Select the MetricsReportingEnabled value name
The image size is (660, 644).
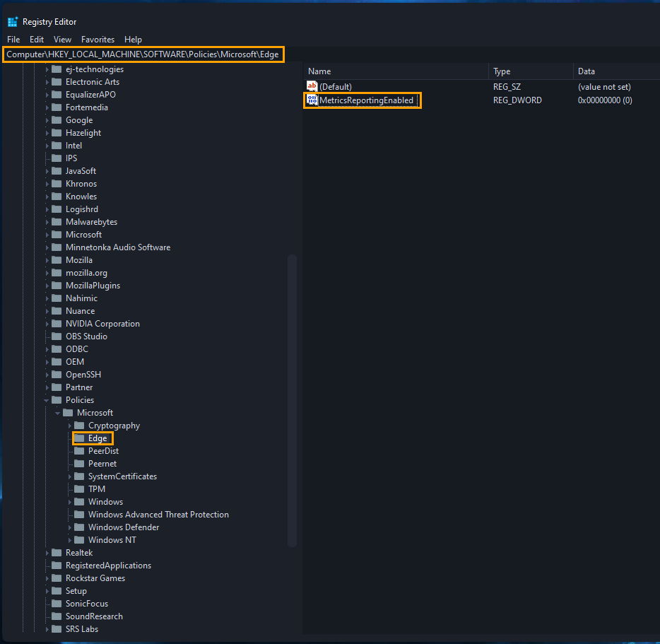pyautogui.click(x=366, y=100)
